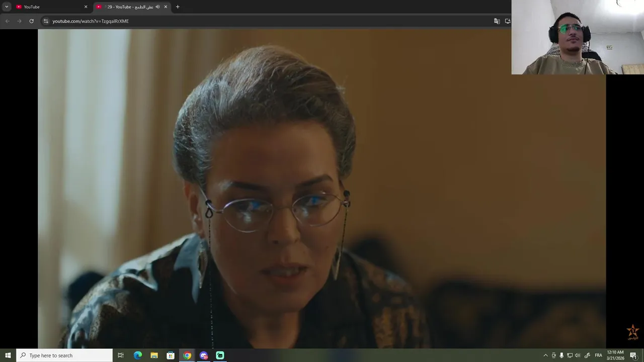
Task: Select the tab titled 29 - YouTube
Action: click(x=132, y=7)
